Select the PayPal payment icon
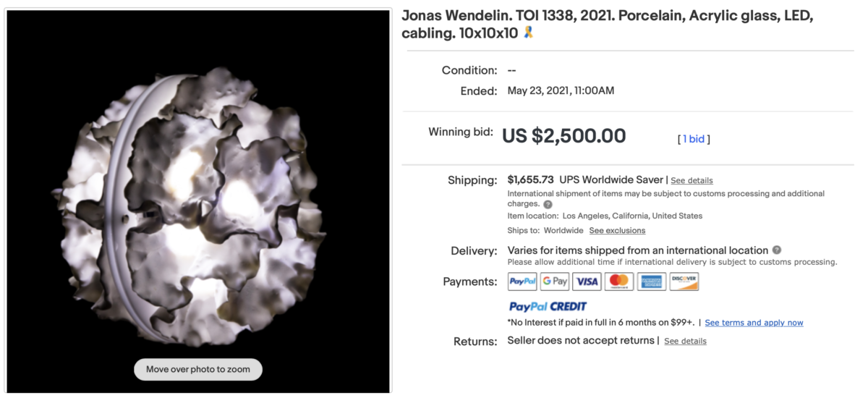Screen dimensions: 868x398 [522, 281]
